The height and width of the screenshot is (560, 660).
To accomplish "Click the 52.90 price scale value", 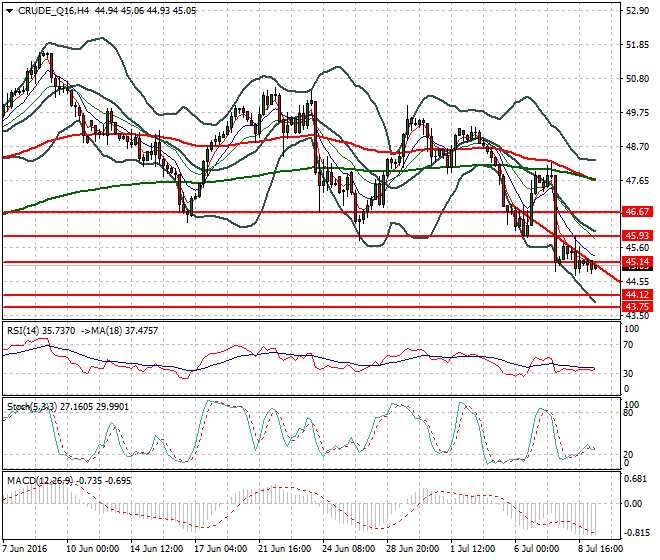I will point(637,11).
